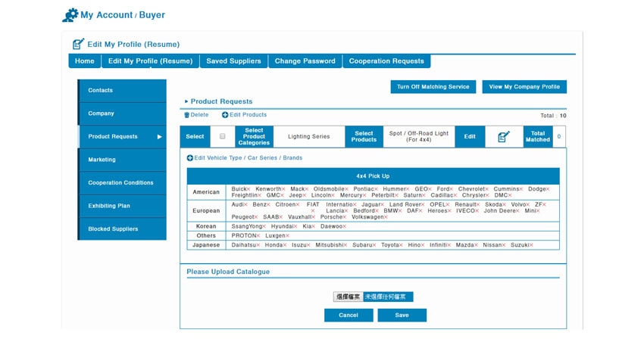Click the Cancel button
The image size is (644, 345).
[349, 315]
